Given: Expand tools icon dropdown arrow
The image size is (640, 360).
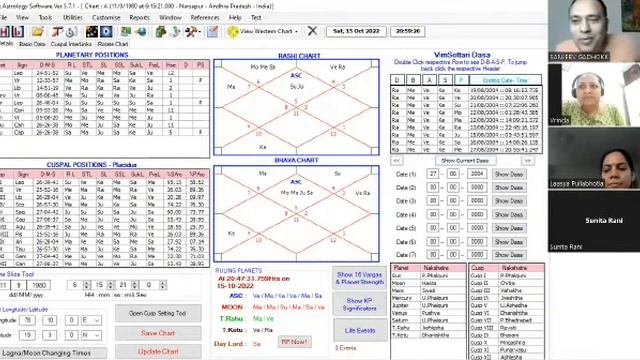Looking at the screenshot, I should (200, 31).
